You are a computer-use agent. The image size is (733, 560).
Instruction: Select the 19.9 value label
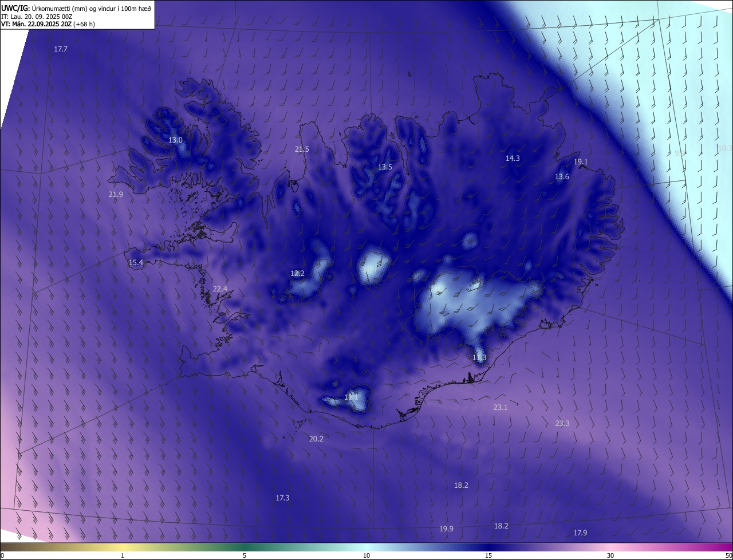click(x=446, y=529)
